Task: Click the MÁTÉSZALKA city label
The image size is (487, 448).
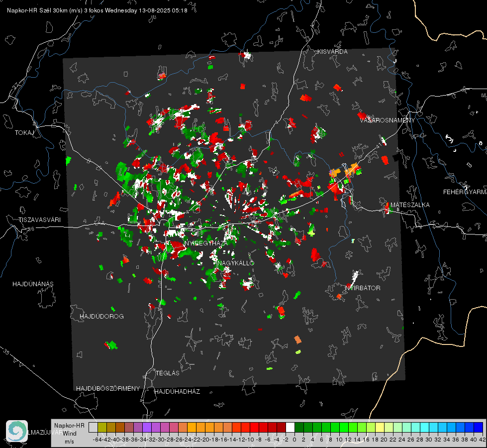Action: pos(410,205)
